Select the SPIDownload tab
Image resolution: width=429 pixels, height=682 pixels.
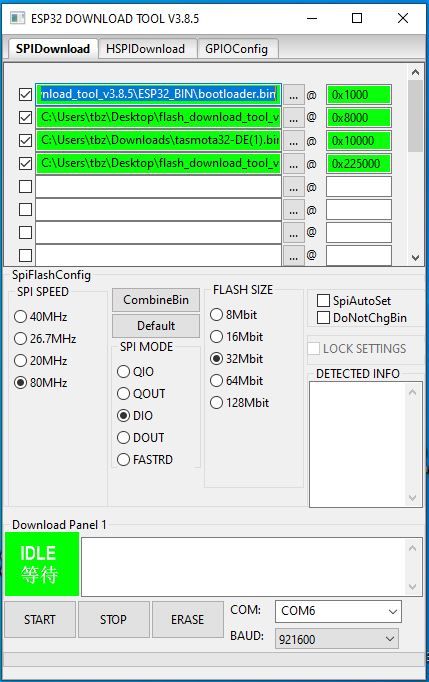coord(53,49)
